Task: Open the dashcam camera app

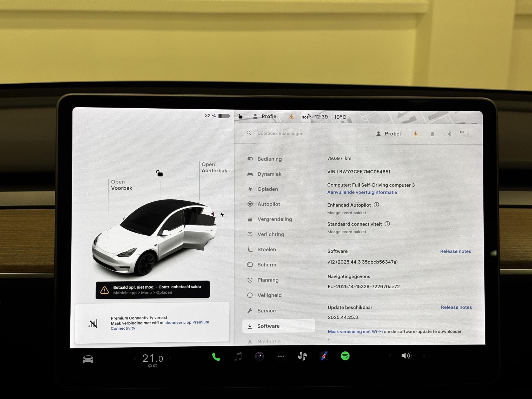Action: pyautogui.click(x=259, y=356)
